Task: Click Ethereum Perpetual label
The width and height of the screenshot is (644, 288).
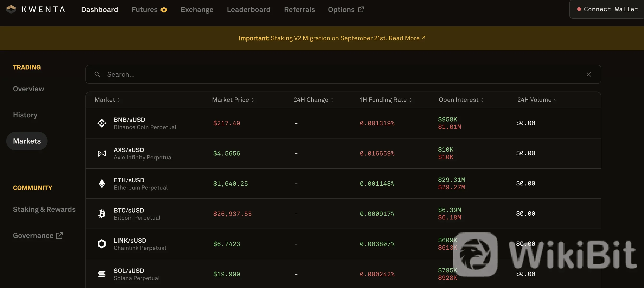Action: (x=141, y=188)
